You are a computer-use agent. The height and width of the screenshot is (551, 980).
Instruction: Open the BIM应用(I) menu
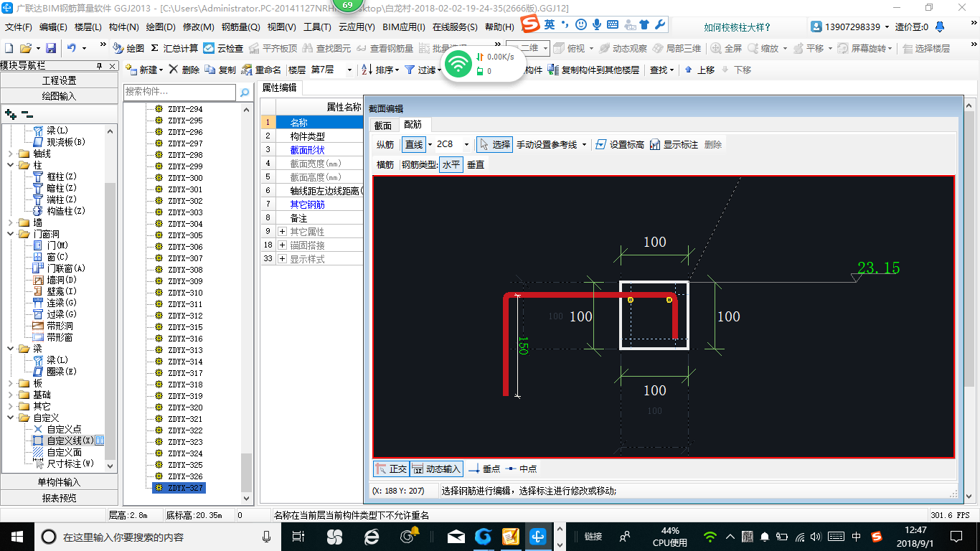[403, 27]
